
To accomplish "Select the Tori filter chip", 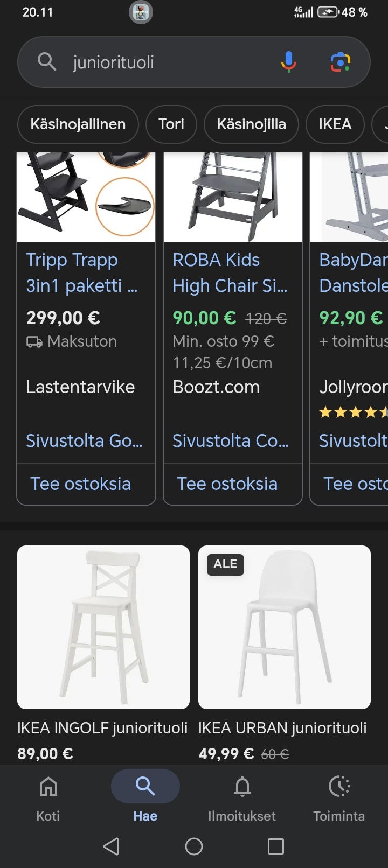I will 171,124.
